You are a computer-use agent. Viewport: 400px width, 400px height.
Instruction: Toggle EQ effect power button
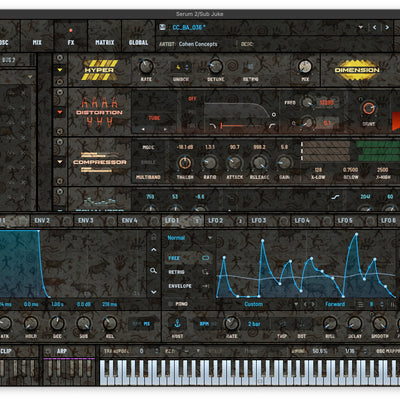point(60,192)
